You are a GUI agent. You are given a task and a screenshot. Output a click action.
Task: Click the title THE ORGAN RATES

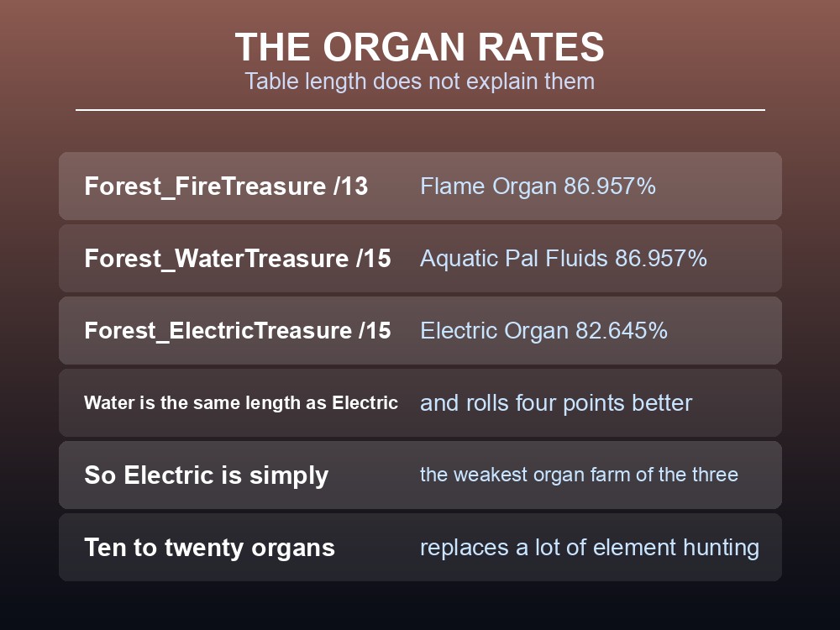tap(420, 47)
